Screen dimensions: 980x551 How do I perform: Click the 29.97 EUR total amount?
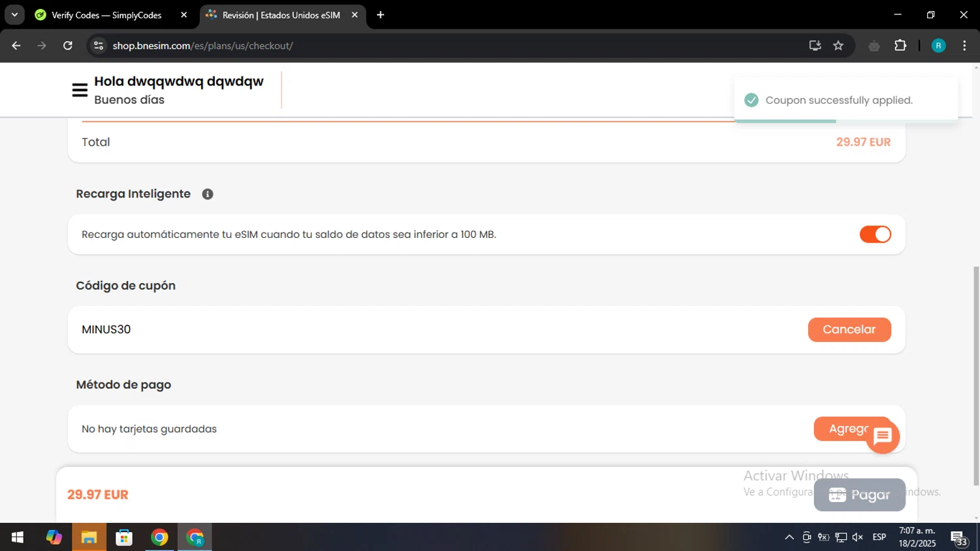[863, 142]
